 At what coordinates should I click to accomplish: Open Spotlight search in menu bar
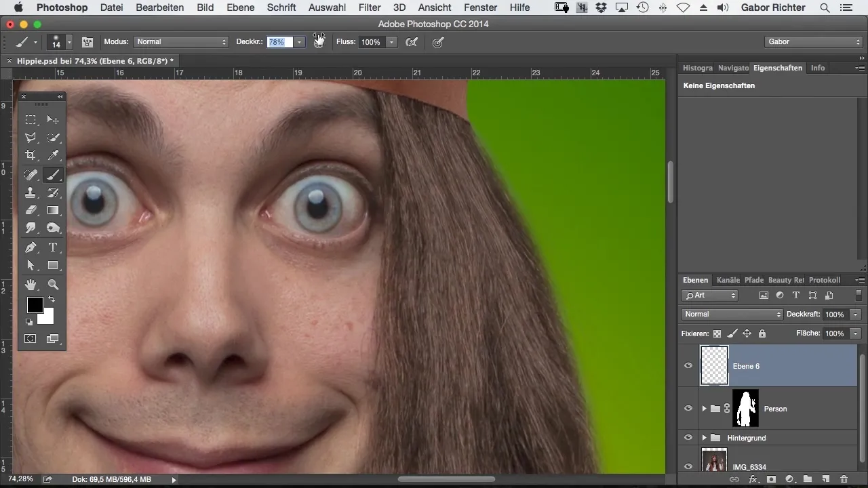[825, 7]
